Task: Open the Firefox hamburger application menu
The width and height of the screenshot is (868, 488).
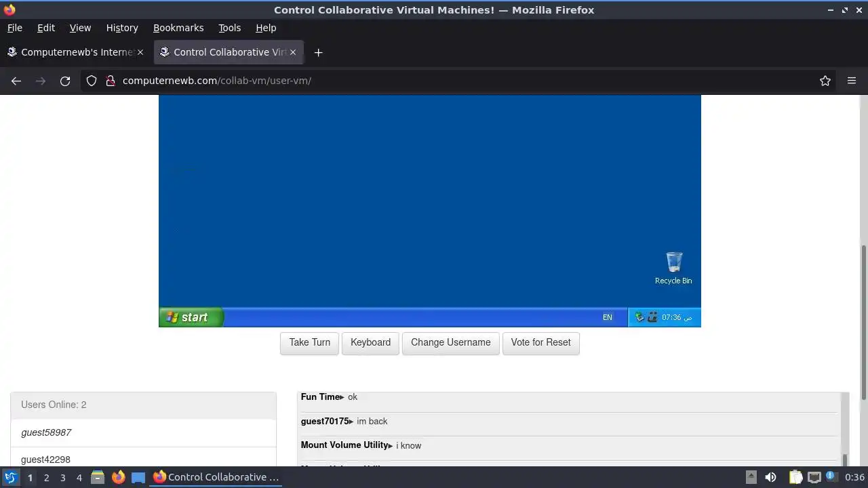Action: point(852,81)
